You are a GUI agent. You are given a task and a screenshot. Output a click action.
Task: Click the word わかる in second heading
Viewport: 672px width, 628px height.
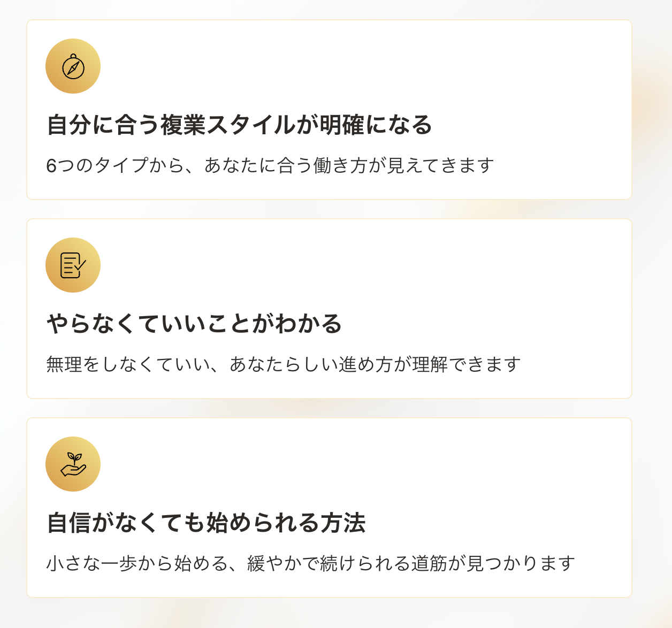[308, 324]
